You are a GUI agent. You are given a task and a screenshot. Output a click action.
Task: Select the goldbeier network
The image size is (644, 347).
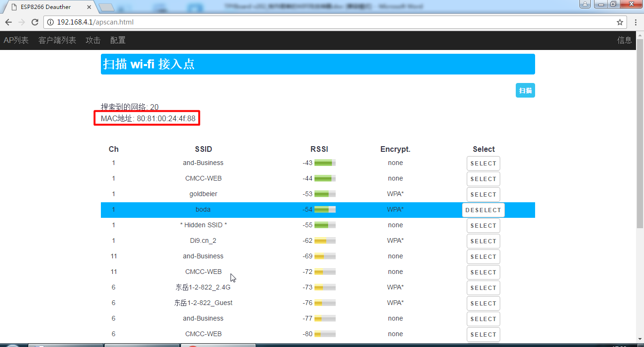click(483, 194)
